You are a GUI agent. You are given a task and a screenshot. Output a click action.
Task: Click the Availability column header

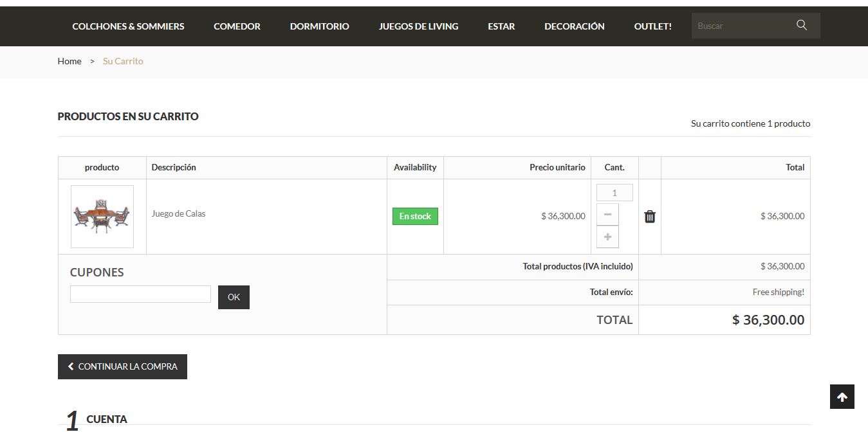[x=415, y=167]
